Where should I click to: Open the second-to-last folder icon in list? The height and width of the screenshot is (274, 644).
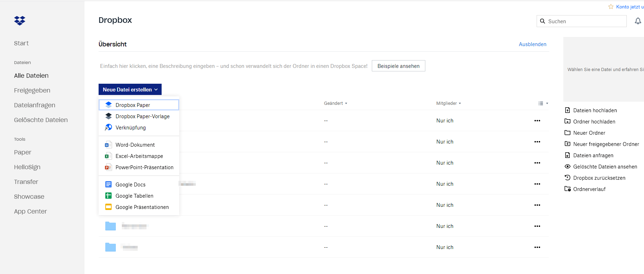coord(111,226)
